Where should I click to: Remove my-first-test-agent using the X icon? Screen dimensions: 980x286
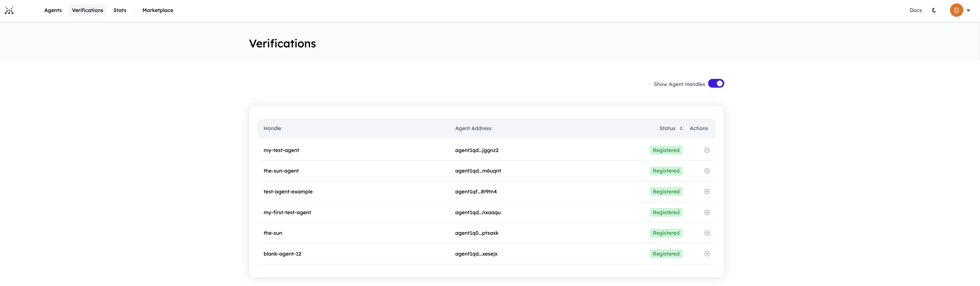point(706,212)
